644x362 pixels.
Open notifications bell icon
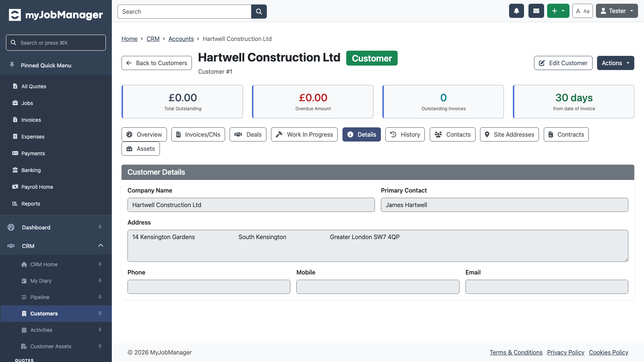[517, 11]
